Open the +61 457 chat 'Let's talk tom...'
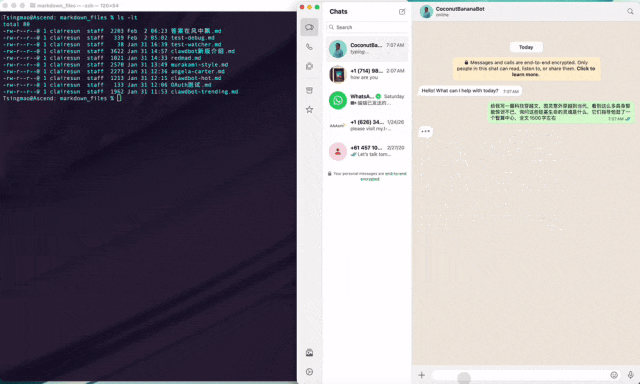640x384 pixels. [367, 151]
